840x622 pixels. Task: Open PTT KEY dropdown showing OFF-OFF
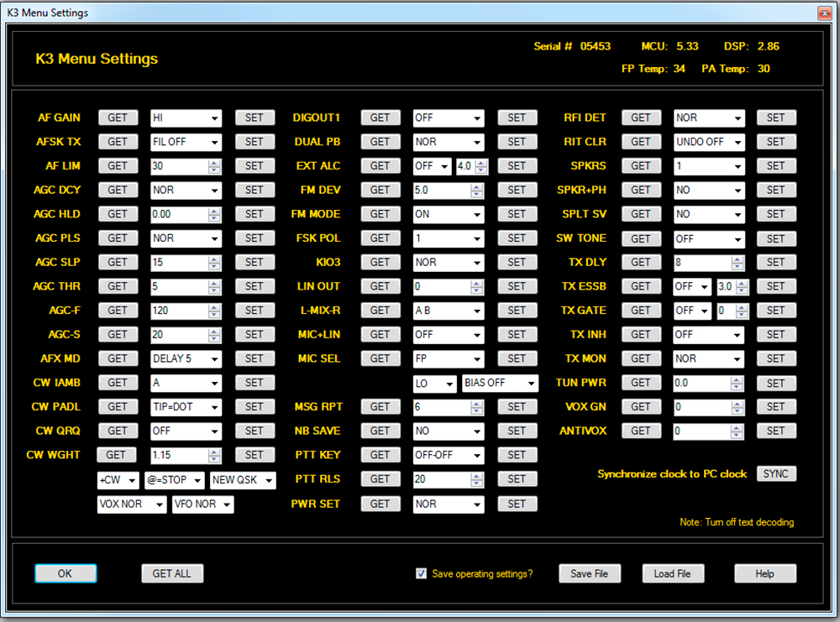(449, 455)
